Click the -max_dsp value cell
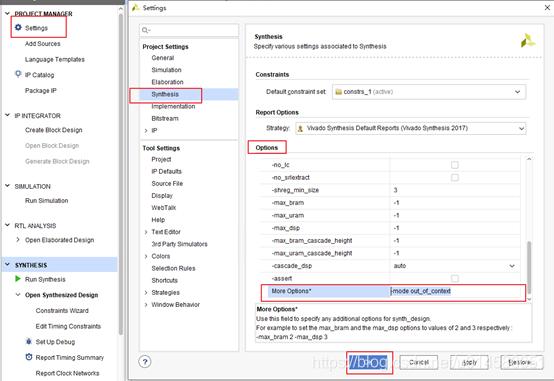 click(455, 228)
